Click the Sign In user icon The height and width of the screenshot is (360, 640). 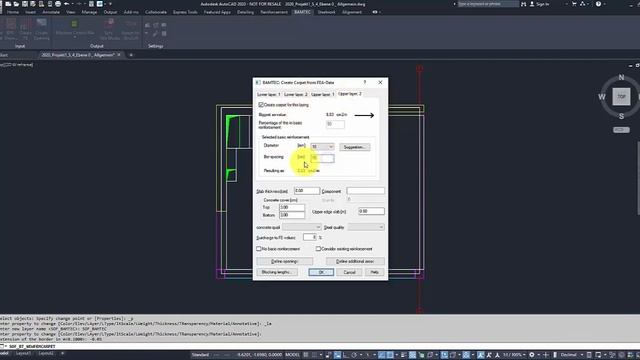click(x=532, y=4)
